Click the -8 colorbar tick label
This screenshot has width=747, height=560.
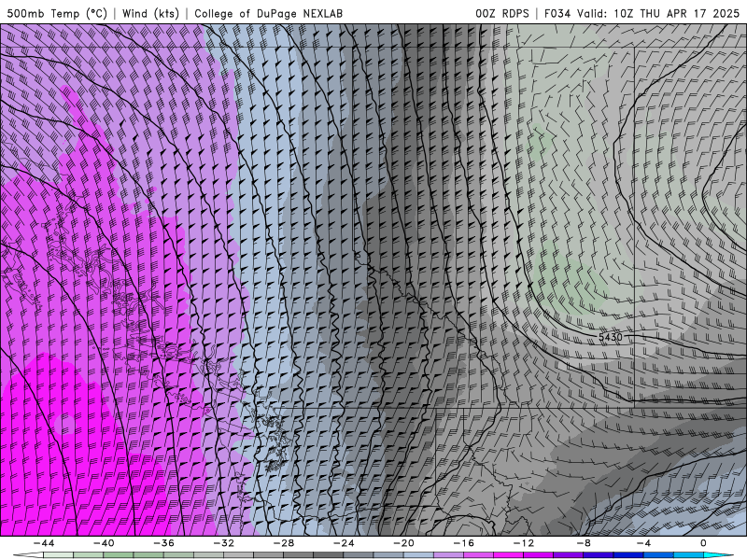tap(584, 543)
